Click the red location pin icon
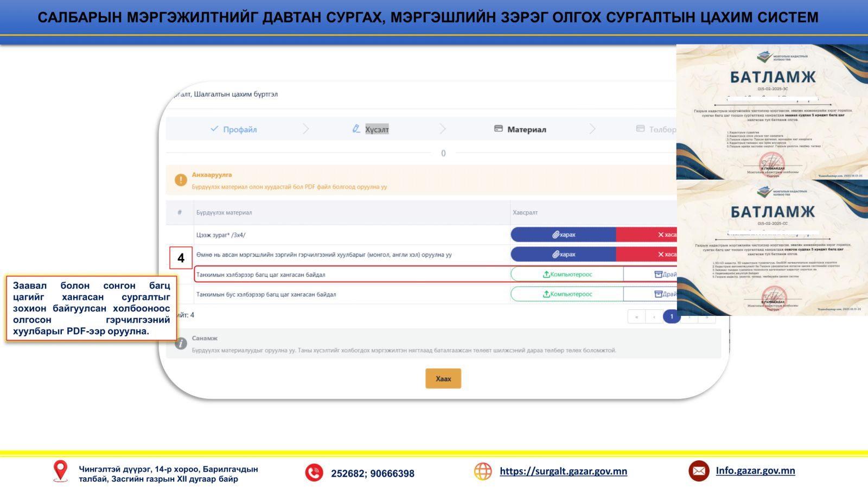 coord(60,471)
